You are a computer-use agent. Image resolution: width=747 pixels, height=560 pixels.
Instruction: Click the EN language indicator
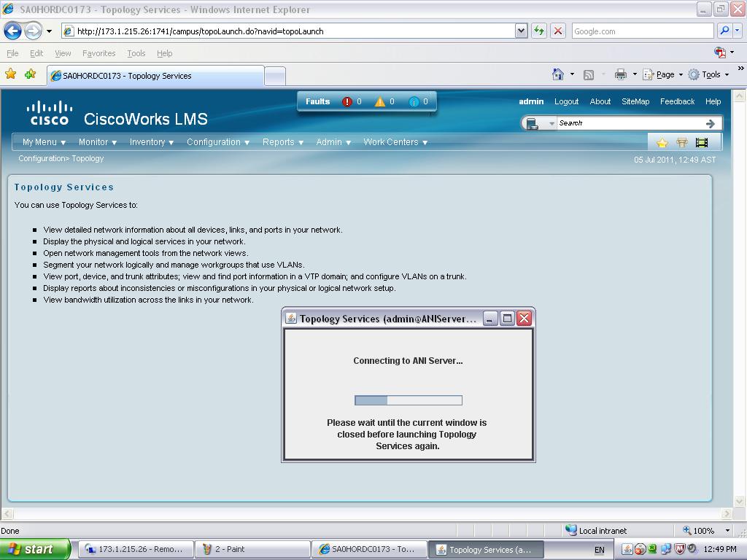point(600,550)
